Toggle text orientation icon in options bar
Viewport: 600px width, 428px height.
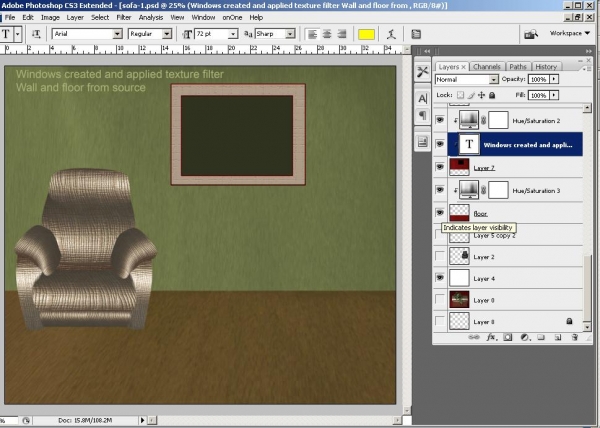[36, 34]
